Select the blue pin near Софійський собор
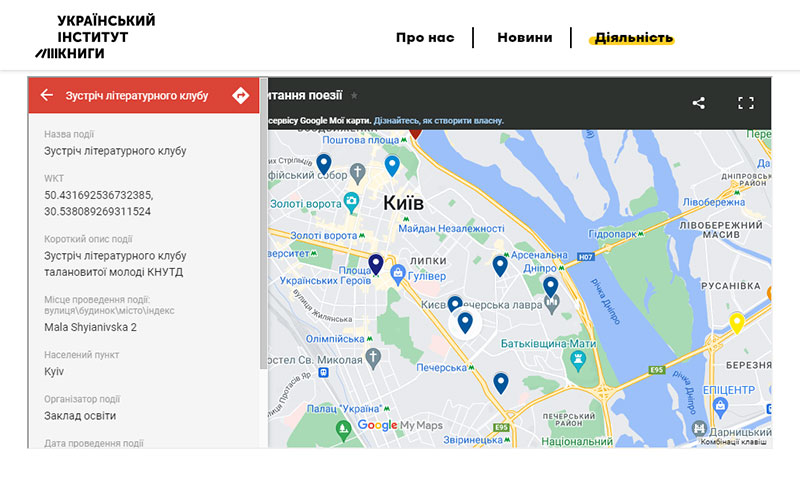Viewport: 800px width, 477px height. coord(323,165)
